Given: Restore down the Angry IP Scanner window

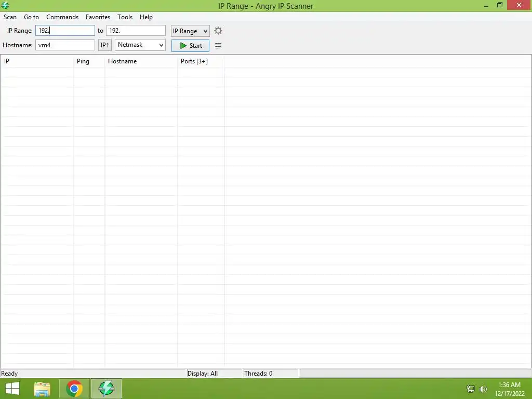Looking at the screenshot, I should (x=500, y=5).
